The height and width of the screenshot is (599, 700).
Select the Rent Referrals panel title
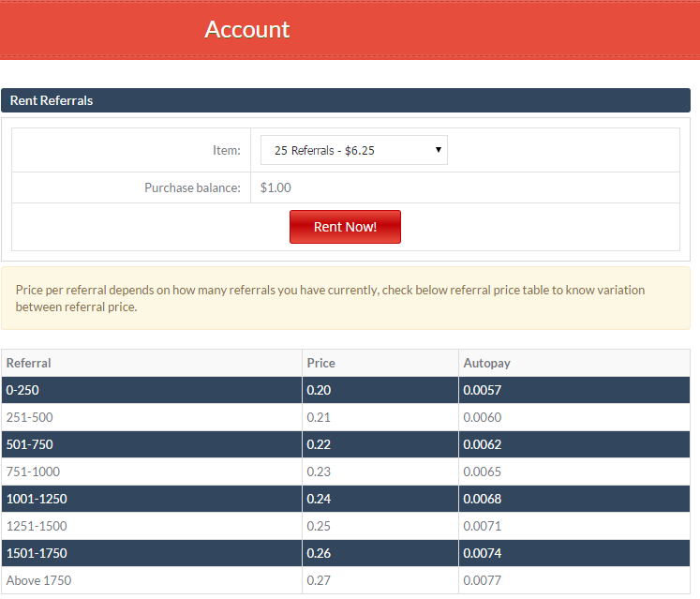coord(52,100)
